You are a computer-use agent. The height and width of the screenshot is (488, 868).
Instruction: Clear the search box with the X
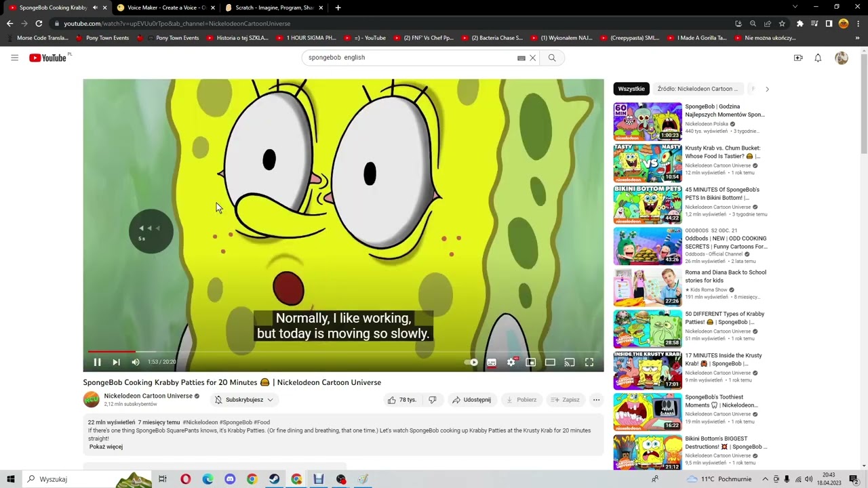[x=533, y=58]
